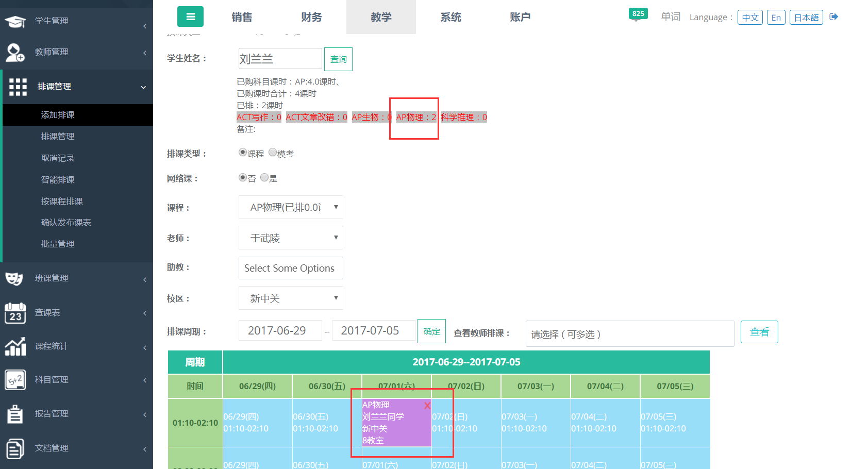Select 是 for 网络课
The height and width of the screenshot is (469, 868).
264,177
